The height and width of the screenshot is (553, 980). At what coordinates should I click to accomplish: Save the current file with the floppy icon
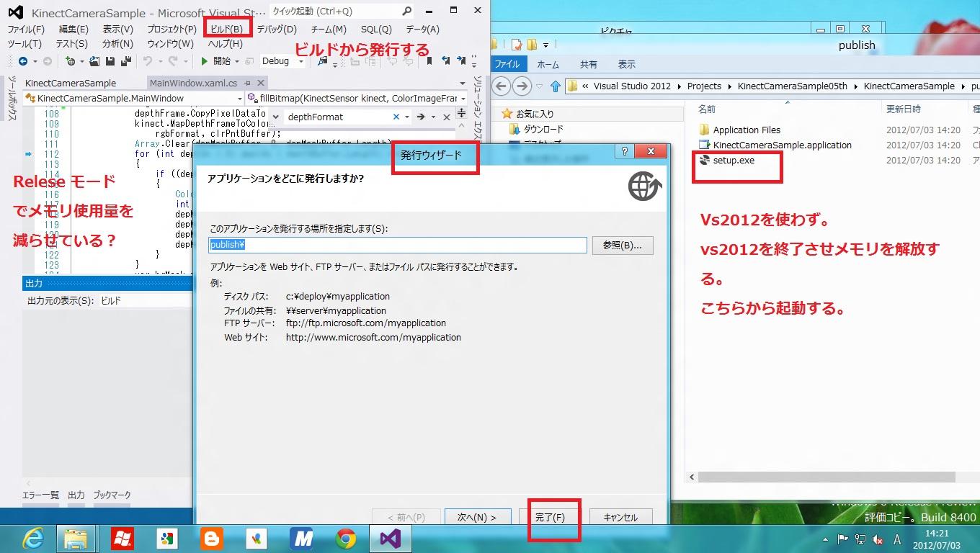(112, 61)
